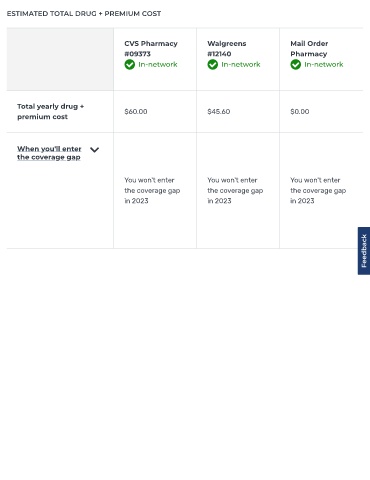The image size is (370, 480).
Task: Click the Mail Order Pharmacy in-network checkmark icon
Action: 296,64
